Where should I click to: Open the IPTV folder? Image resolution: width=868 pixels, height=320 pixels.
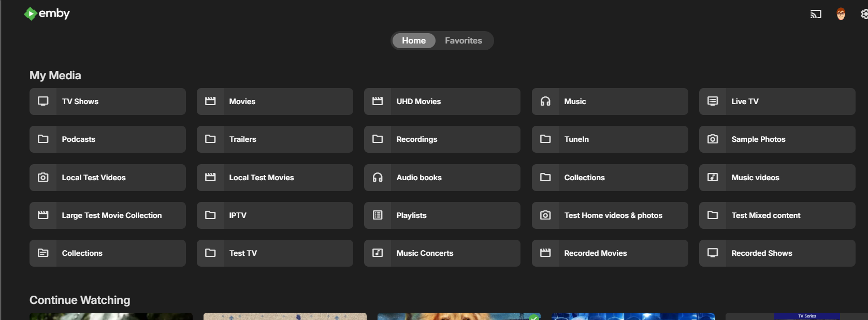(274, 215)
